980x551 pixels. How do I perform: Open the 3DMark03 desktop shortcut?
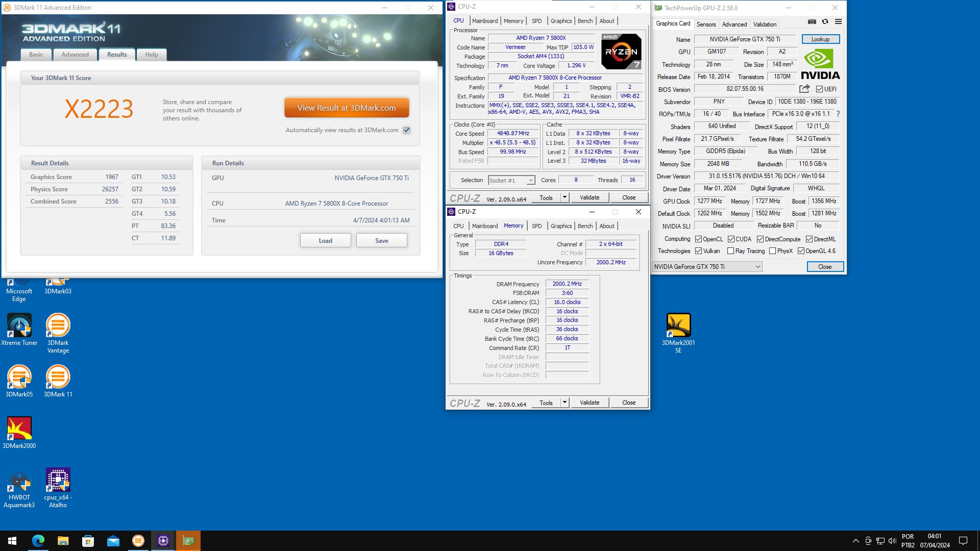[x=58, y=286]
